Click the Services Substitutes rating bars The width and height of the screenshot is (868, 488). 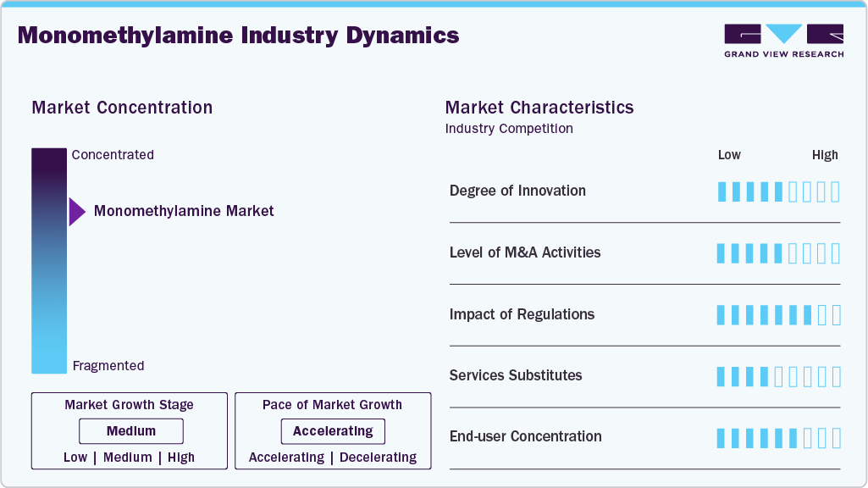pos(777,375)
